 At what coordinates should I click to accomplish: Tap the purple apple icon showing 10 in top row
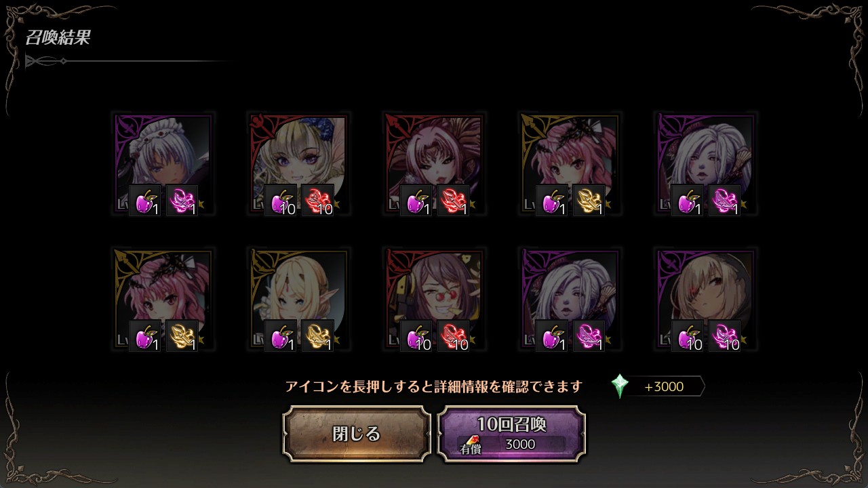(x=280, y=201)
